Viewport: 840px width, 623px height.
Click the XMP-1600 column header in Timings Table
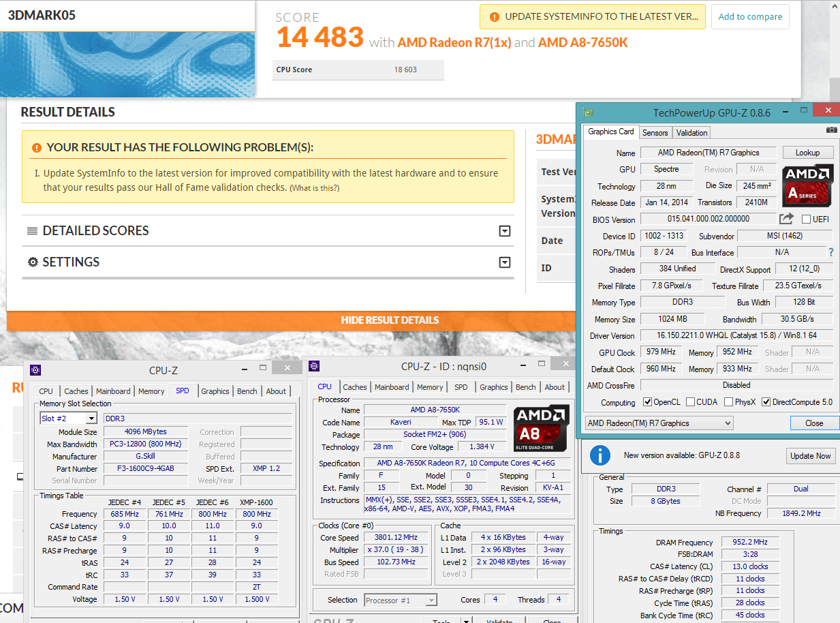coord(257,502)
